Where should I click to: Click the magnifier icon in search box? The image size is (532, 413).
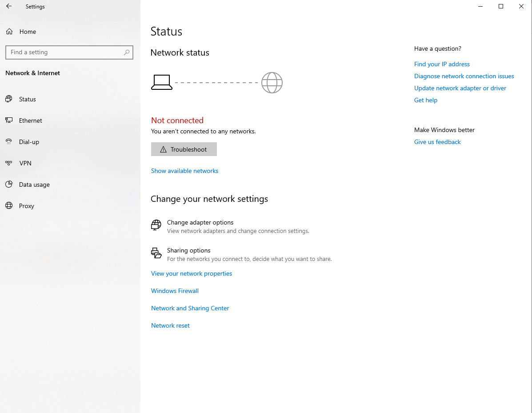point(127,52)
